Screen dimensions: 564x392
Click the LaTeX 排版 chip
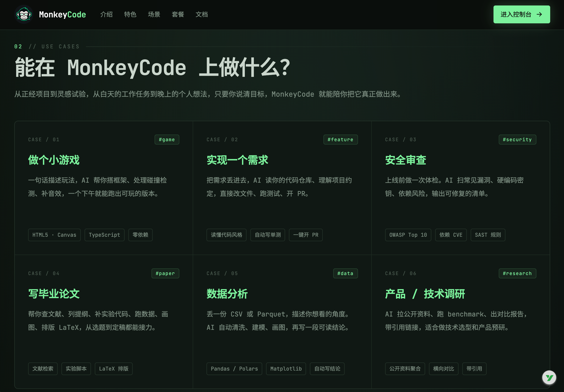114,369
